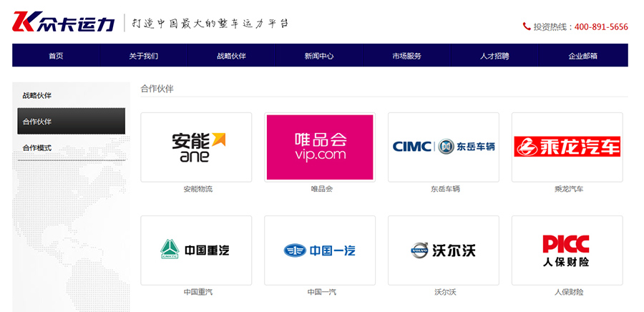Open the CIMC 东岳车辆 logo card
This screenshot has width=644, height=312.
[444, 147]
